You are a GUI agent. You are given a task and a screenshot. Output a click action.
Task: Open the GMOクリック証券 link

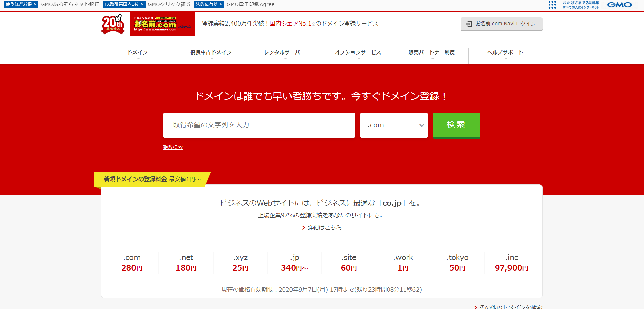pos(169,4)
